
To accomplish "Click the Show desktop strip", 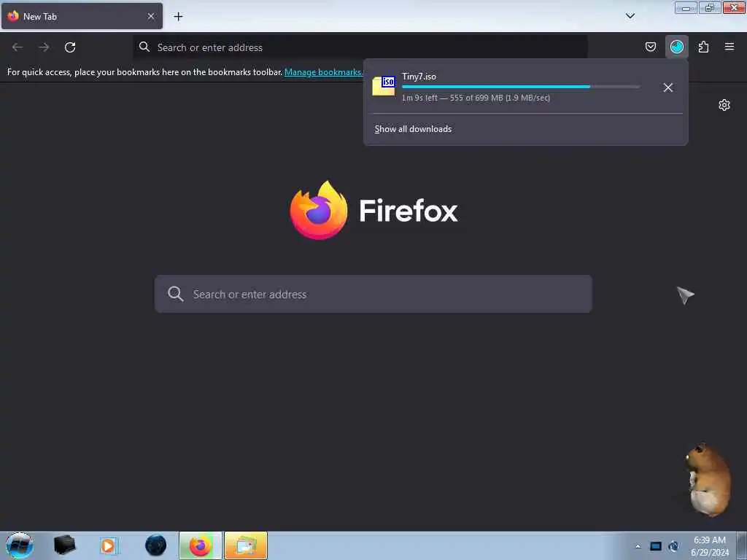I will pyautogui.click(x=742, y=545).
